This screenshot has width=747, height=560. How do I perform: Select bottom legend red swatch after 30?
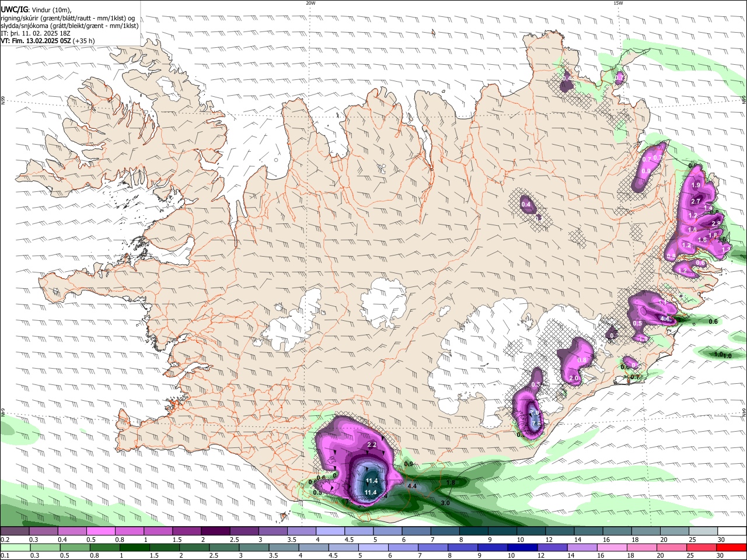(731, 547)
